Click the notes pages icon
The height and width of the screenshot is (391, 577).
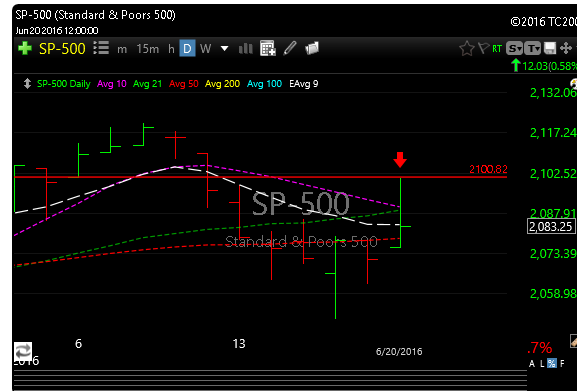point(312,48)
